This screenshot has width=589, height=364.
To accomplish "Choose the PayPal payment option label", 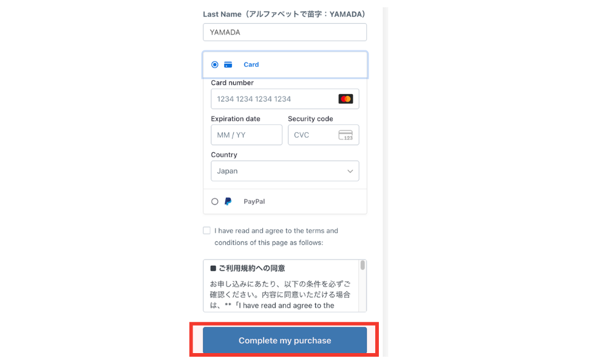I will click(x=254, y=201).
